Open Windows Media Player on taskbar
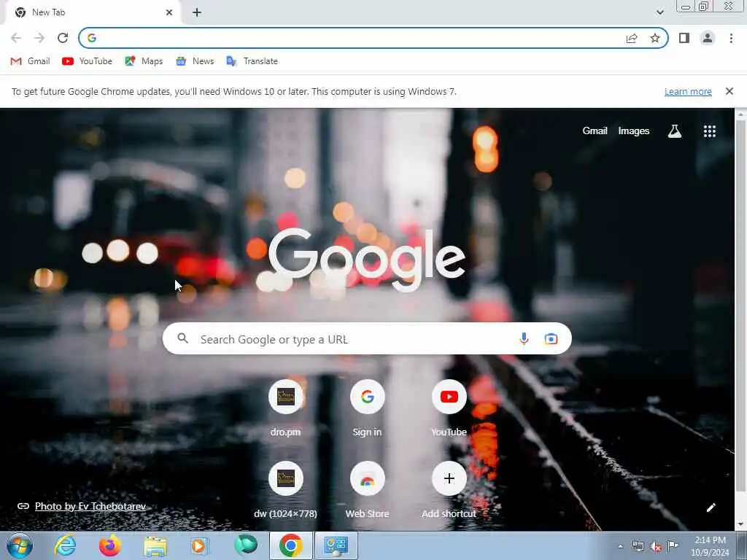Image resolution: width=747 pixels, height=560 pixels. (200, 545)
